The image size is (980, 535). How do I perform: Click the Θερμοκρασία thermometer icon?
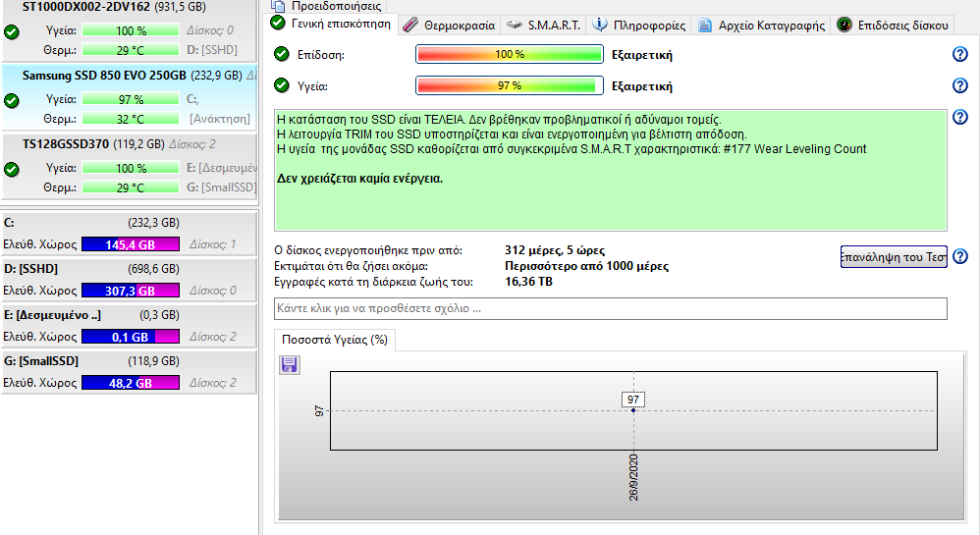click(x=410, y=25)
